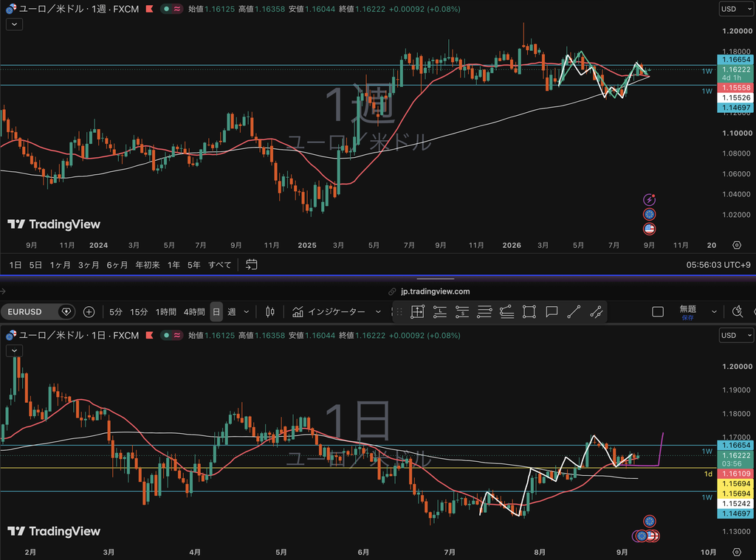Open the USD currency dropdown on the weekly chart
This screenshot has width=756, height=560.
736,9
